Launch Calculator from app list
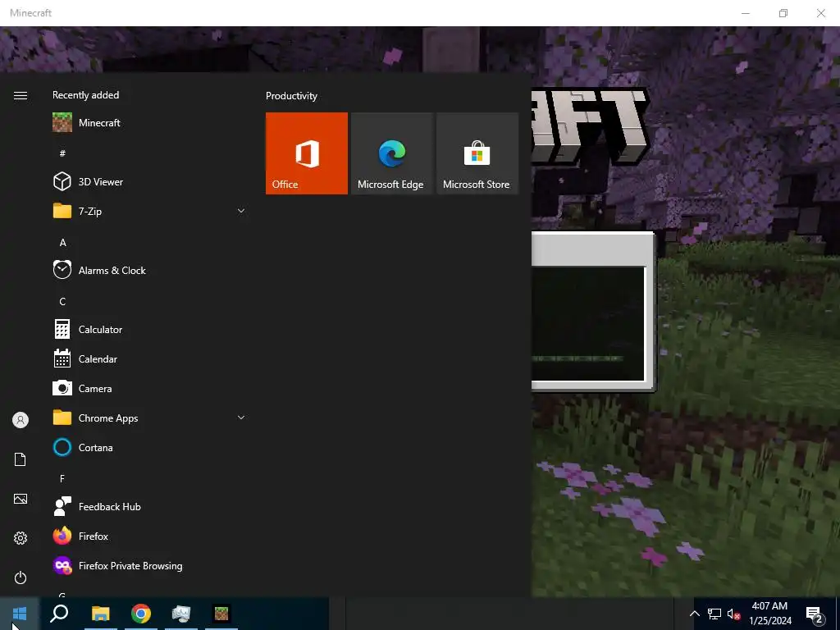This screenshot has width=840, height=630. coord(148,330)
